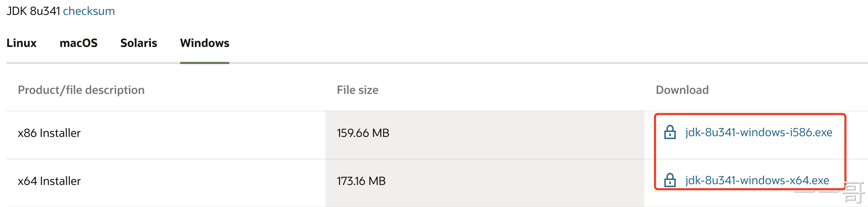Click the JDK 8u341 heading text
This screenshot has height=207, width=868.
[33, 11]
